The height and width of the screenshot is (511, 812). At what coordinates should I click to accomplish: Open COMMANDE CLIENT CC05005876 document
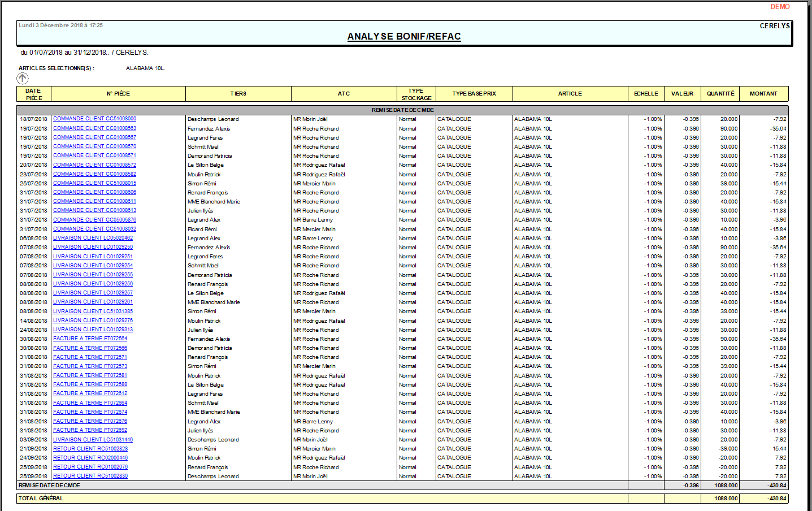click(x=94, y=220)
